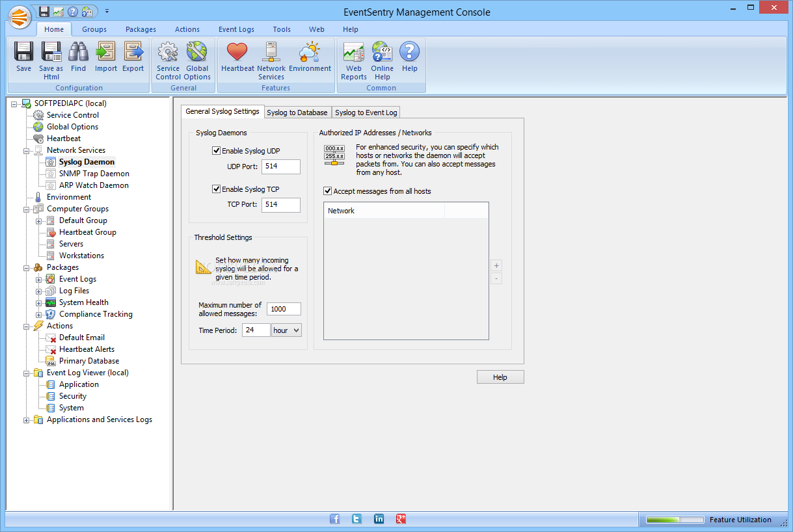This screenshot has height=532, width=793.
Task: Launch Web Reports from the ribbon
Action: [x=354, y=60]
